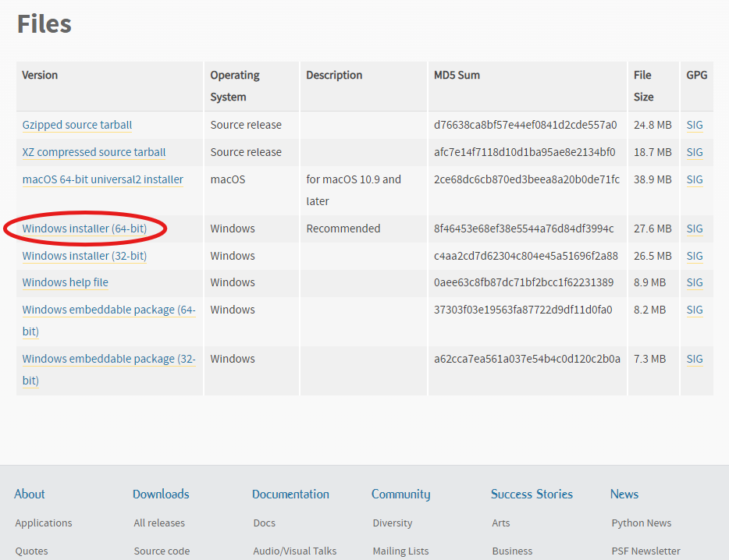Screen dimensions: 729x560
Task: Open SIG for Windows installer 32-bit
Action: click(695, 256)
